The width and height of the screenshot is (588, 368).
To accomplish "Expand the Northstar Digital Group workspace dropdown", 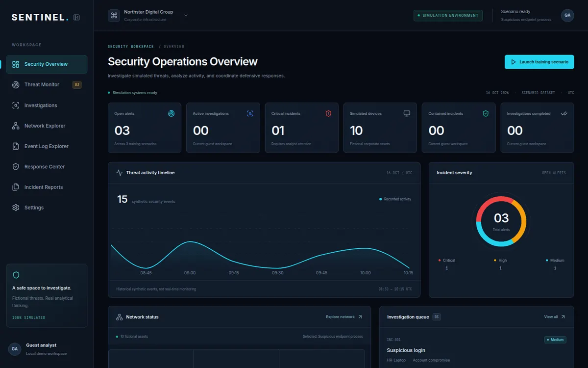I will point(186,15).
